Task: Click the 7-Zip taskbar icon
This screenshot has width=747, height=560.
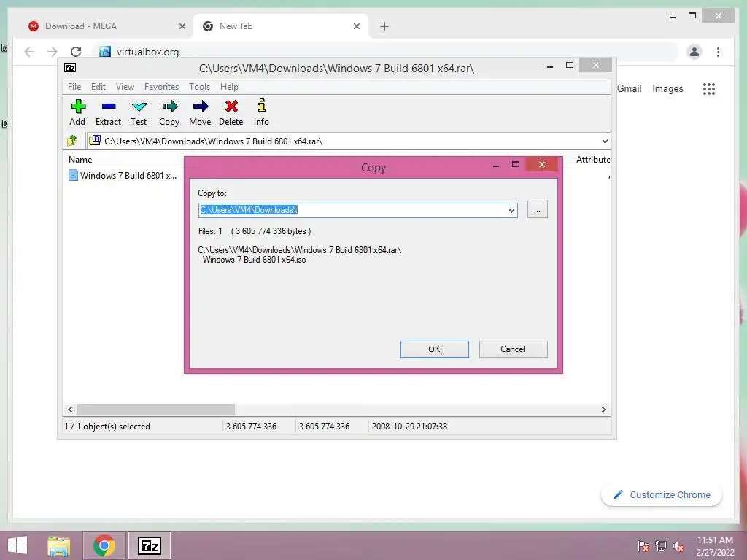Action: [150, 545]
